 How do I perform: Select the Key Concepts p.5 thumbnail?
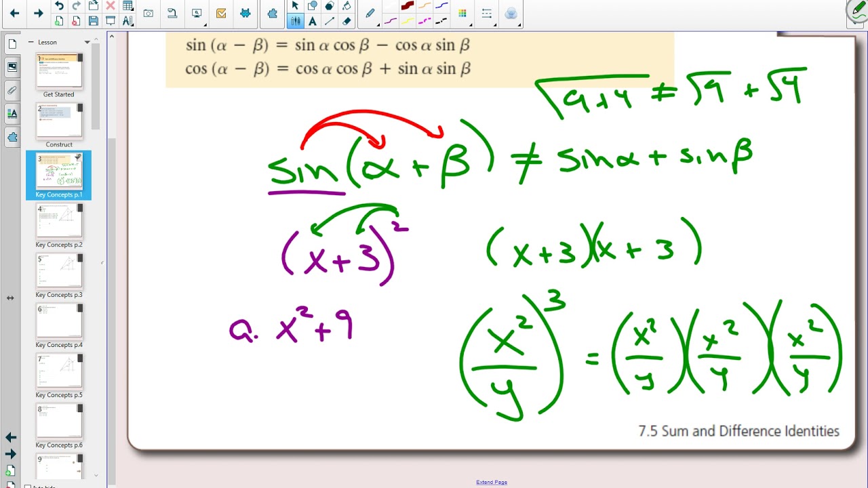point(59,371)
